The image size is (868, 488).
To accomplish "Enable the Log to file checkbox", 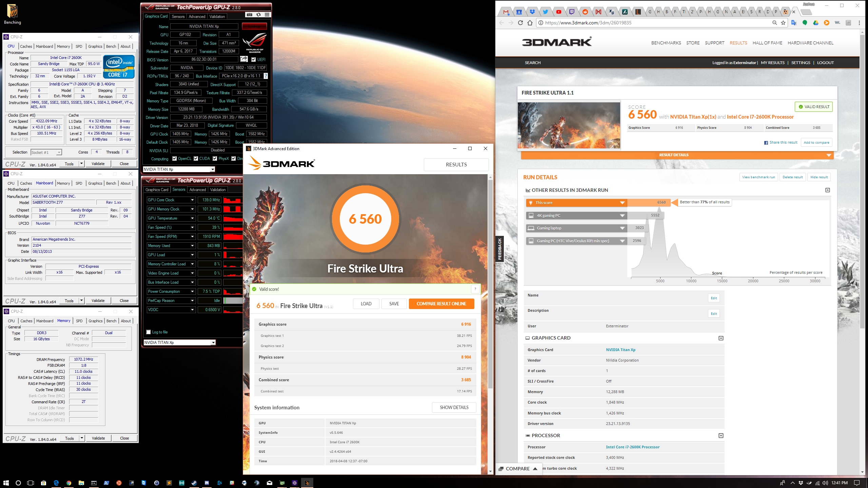I will tap(148, 332).
